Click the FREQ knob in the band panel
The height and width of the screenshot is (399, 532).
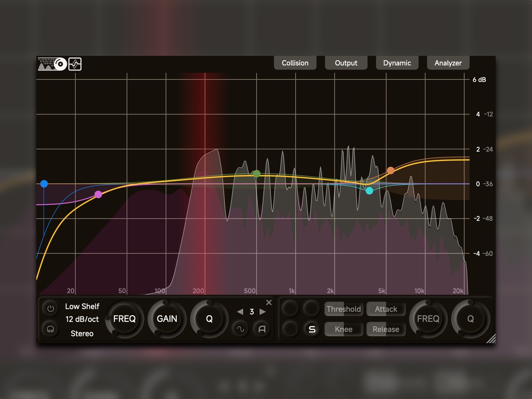click(125, 319)
